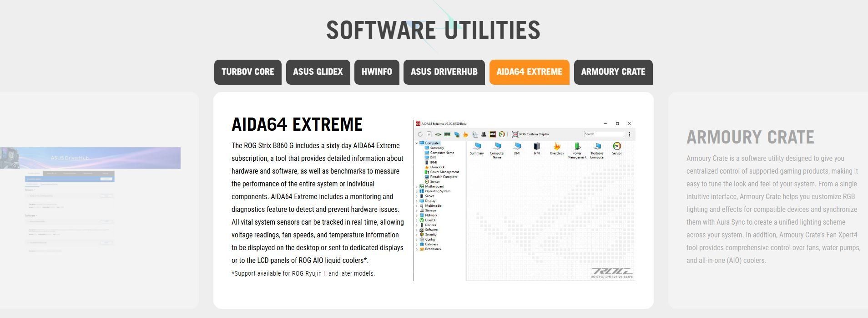Open the Sensor gauge icon in content pane
Screen dimensions: 868x318
(x=616, y=147)
